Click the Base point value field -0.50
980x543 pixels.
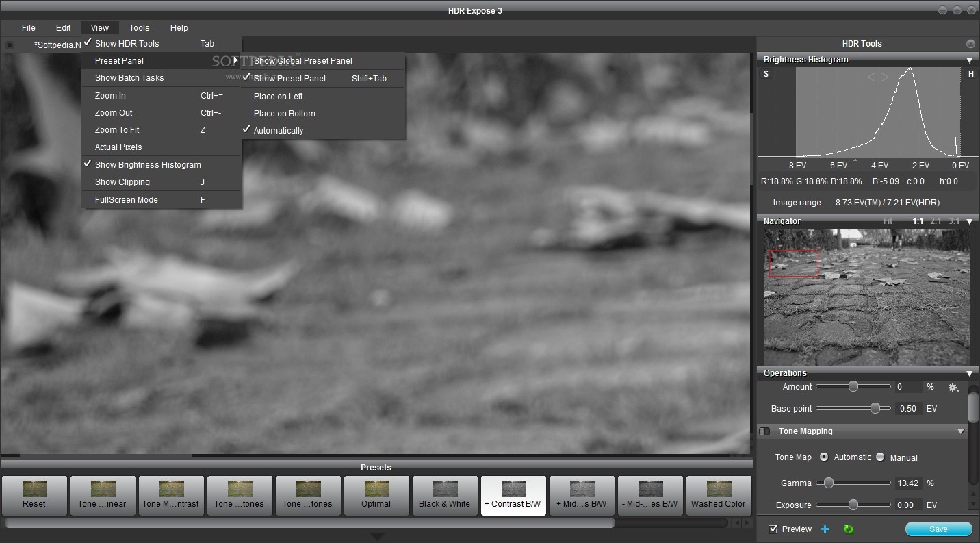[908, 409]
